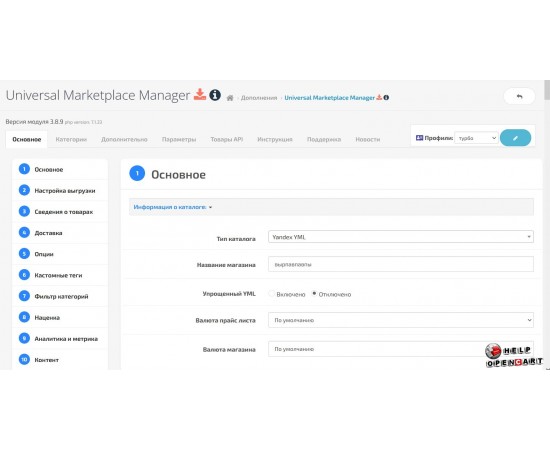Open the Валюта магазина dropdown
Image resolution: width=550 pixels, height=450 pixels.
tap(401, 349)
